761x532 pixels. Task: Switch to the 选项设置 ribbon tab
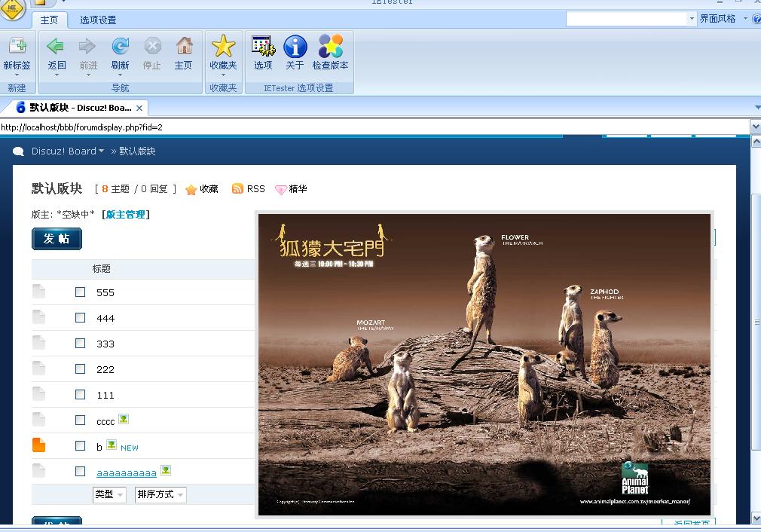(98, 20)
